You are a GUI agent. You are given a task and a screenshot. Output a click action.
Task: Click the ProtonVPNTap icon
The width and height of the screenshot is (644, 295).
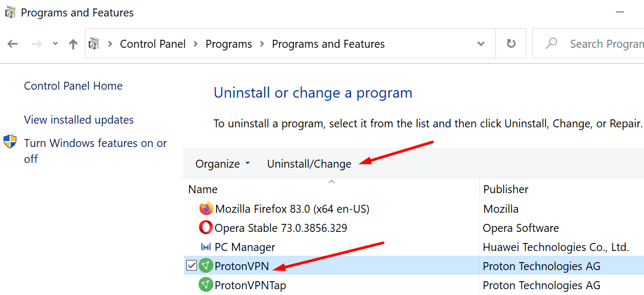pos(206,285)
